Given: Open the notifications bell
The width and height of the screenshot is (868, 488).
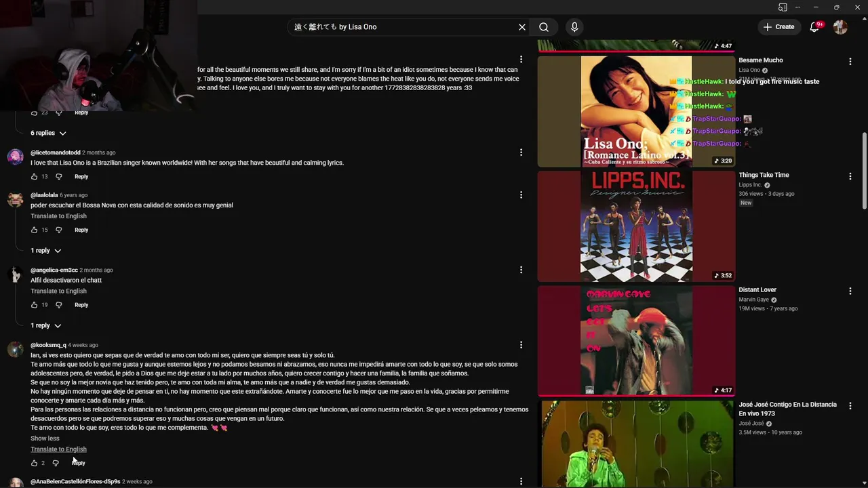Looking at the screenshot, I should 814,27.
